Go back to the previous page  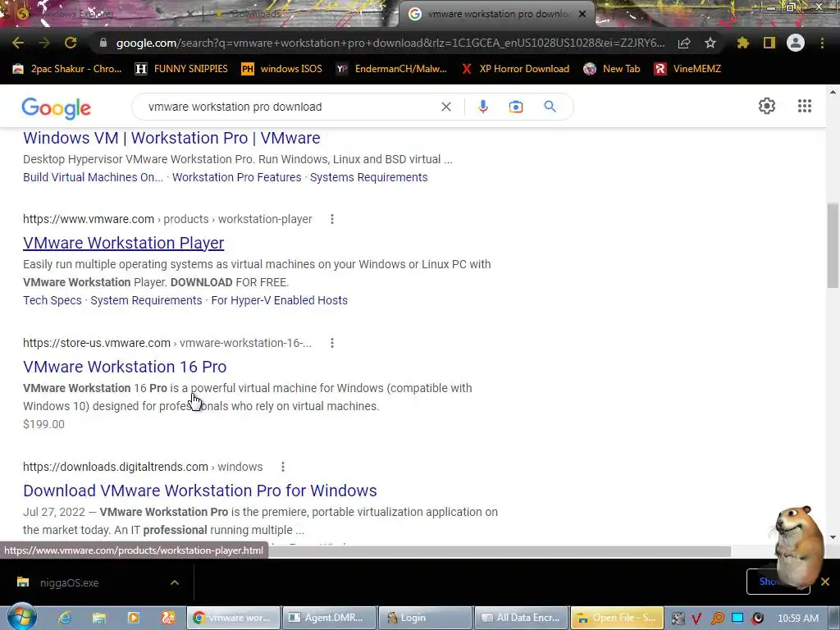pyautogui.click(x=18, y=43)
